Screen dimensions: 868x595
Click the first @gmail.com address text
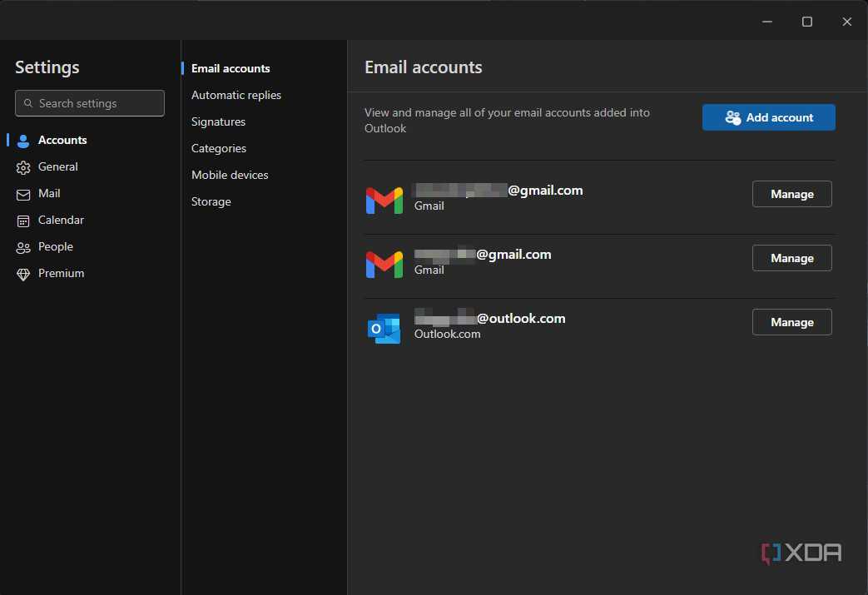(498, 191)
